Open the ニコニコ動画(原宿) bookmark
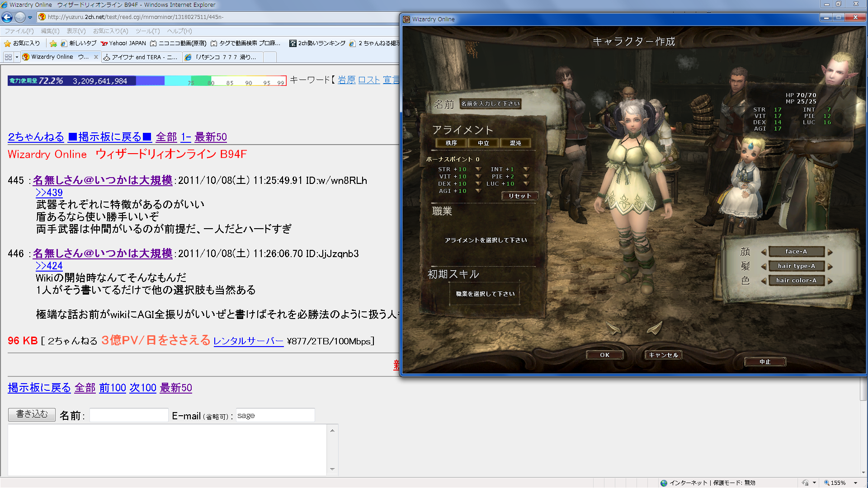 click(178, 43)
